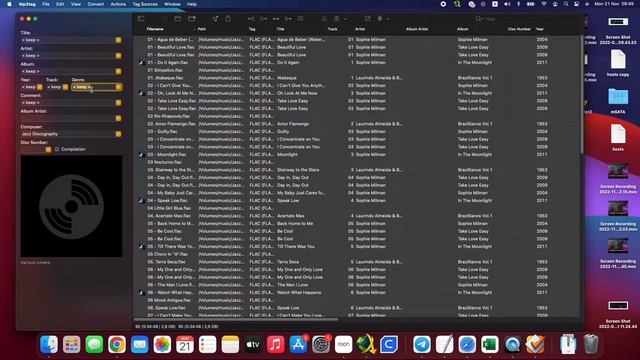640x360 pixels.
Task: Launch the Music app from the Dock
Action: point(276,344)
